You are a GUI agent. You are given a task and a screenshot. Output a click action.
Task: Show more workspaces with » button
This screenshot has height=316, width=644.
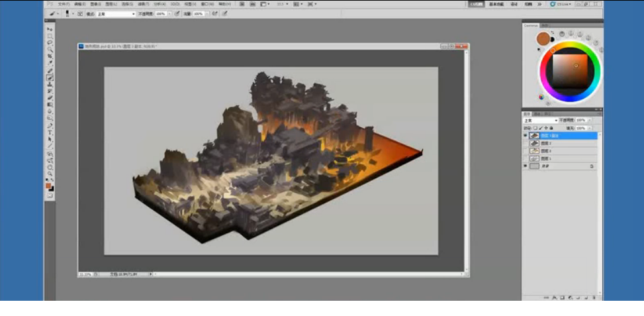(x=539, y=4)
